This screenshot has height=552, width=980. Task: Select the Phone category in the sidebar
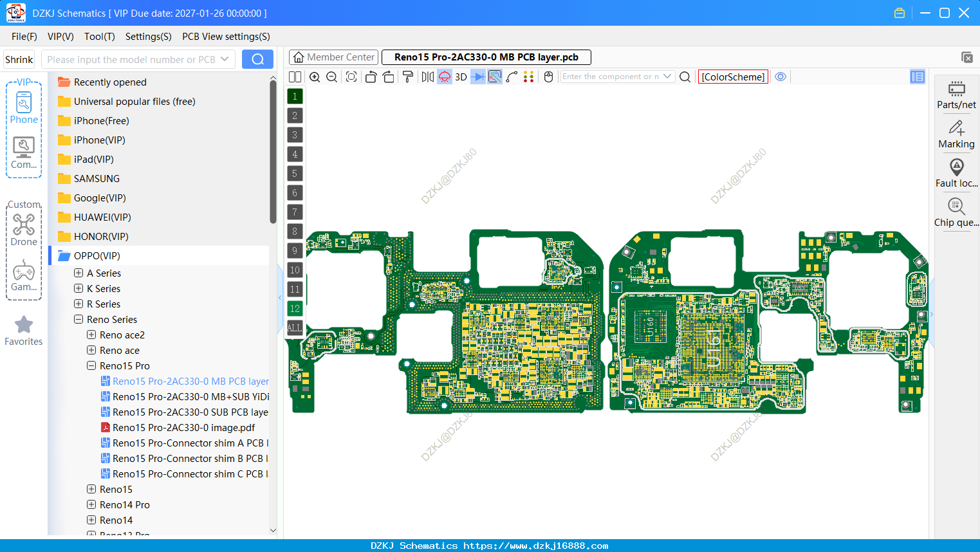(x=24, y=108)
